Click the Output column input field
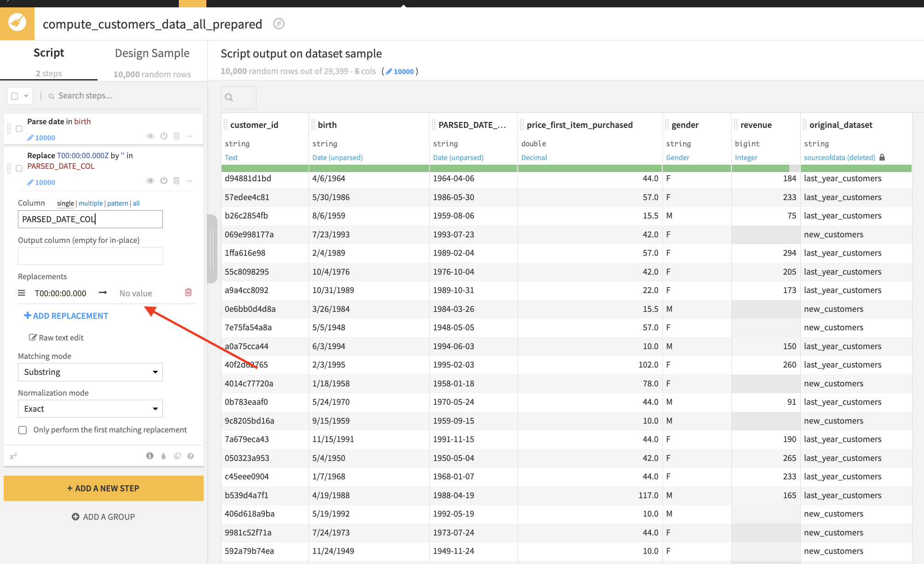924x564 pixels. pos(90,256)
